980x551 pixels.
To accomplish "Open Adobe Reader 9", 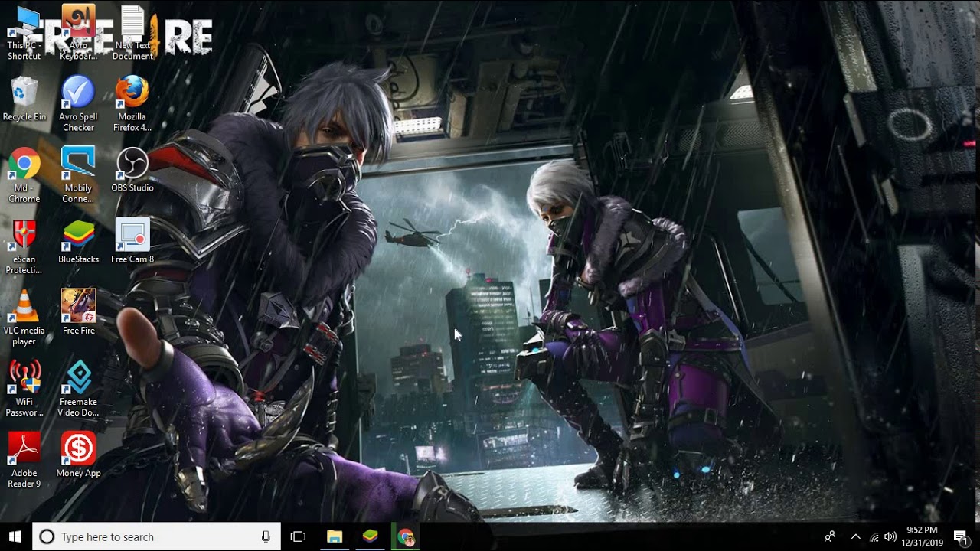I will click(x=24, y=460).
